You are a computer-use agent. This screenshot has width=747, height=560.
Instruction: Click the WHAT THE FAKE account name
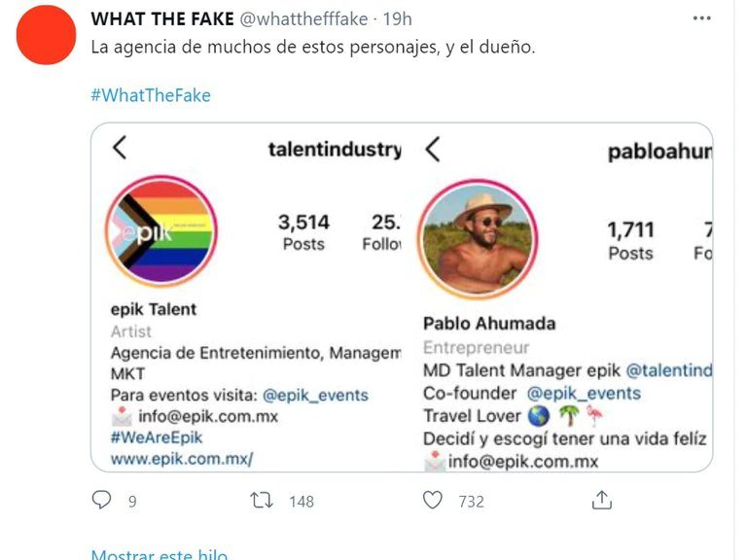point(162,19)
